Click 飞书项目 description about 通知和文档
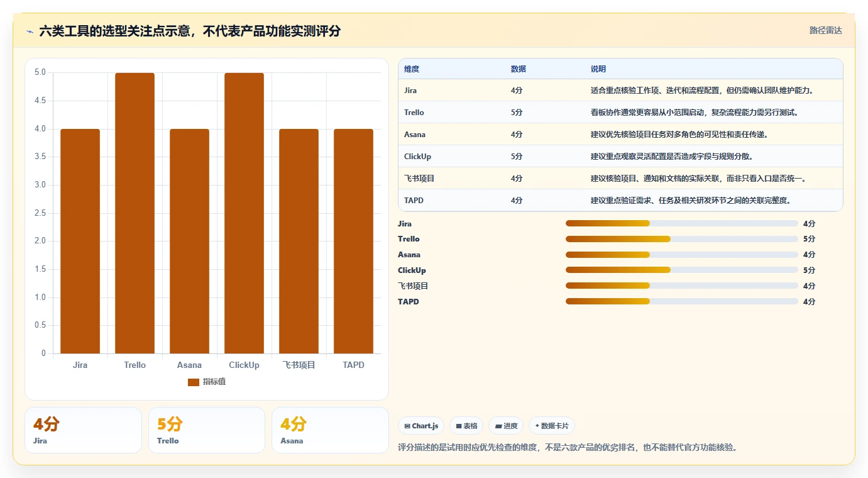The height and width of the screenshot is (478, 868). click(x=698, y=179)
